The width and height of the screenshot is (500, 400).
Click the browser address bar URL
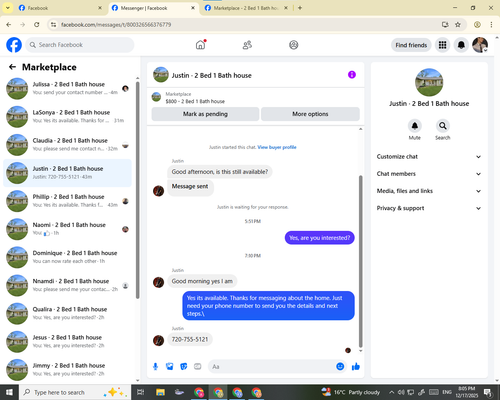(116, 25)
